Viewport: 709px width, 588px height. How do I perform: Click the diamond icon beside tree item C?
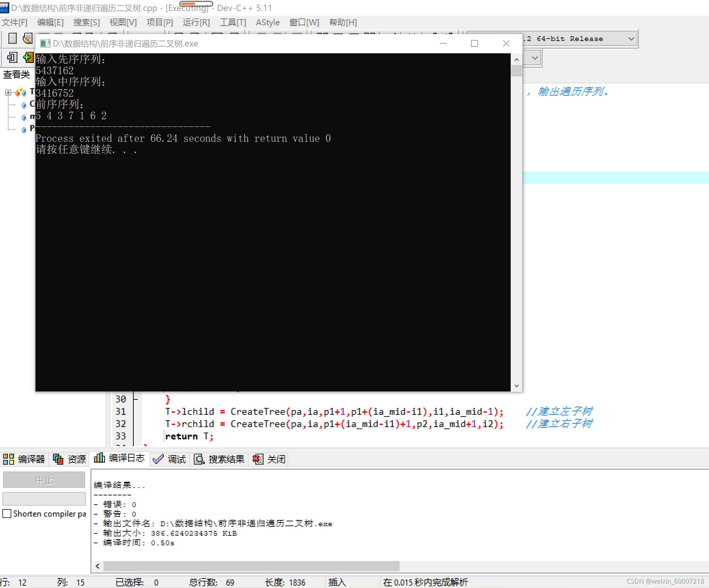point(24,105)
